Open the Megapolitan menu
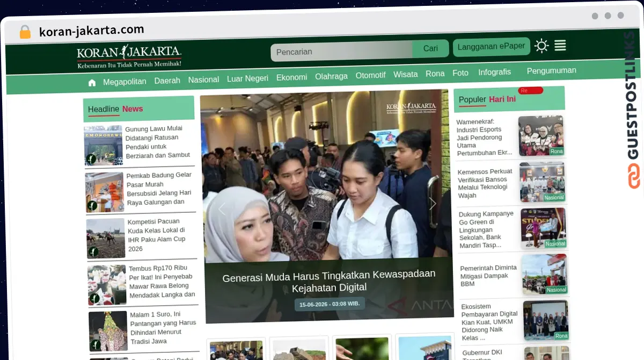 pos(125,82)
